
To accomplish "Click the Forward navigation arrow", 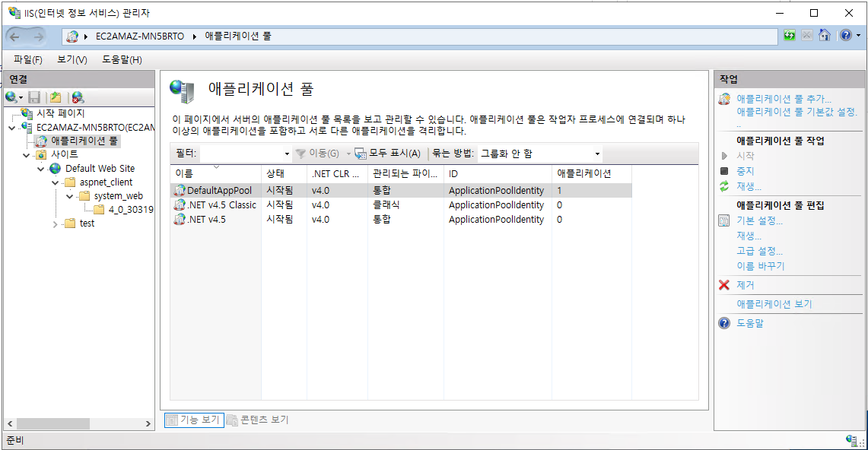I will click(x=38, y=36).
